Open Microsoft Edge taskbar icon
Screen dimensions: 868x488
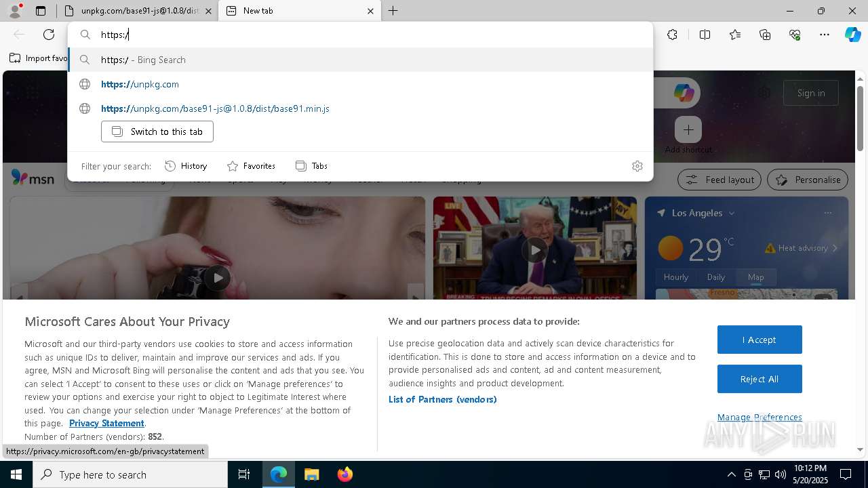point(279,474)
